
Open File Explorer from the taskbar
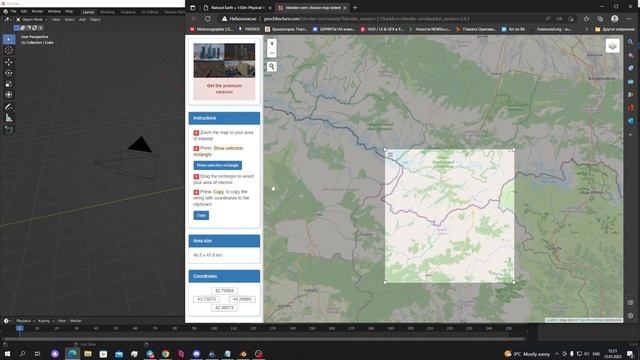point(88,354)
